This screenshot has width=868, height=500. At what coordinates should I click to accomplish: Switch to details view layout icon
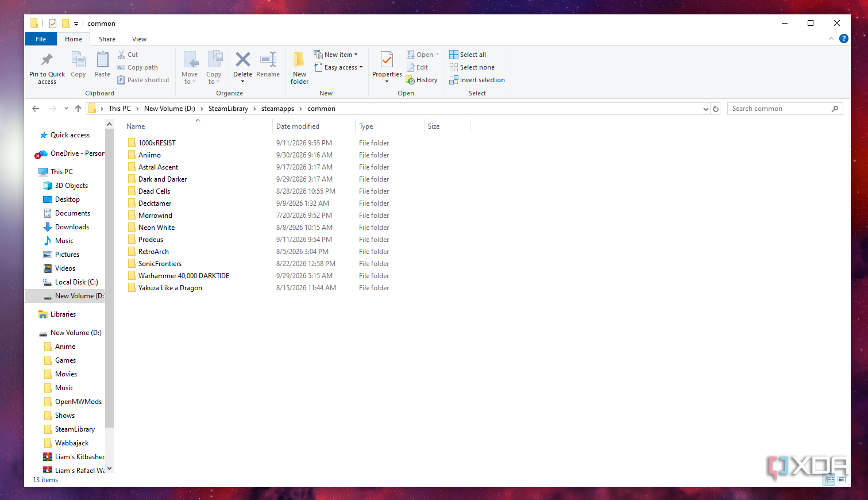(829, 479)
